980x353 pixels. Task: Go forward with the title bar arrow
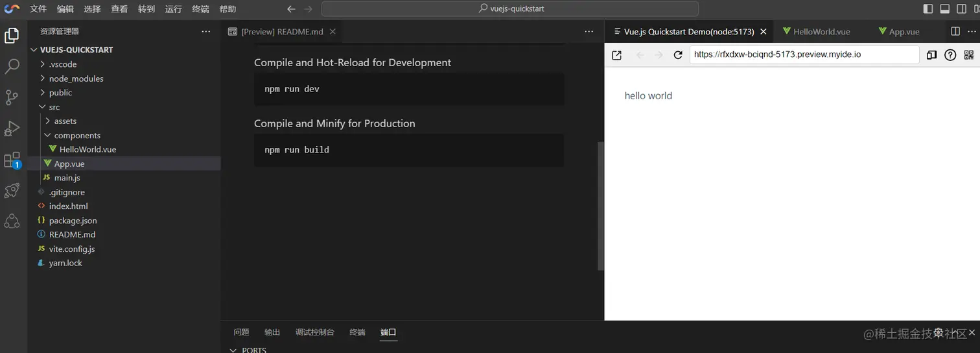click(x=309, y=9)
